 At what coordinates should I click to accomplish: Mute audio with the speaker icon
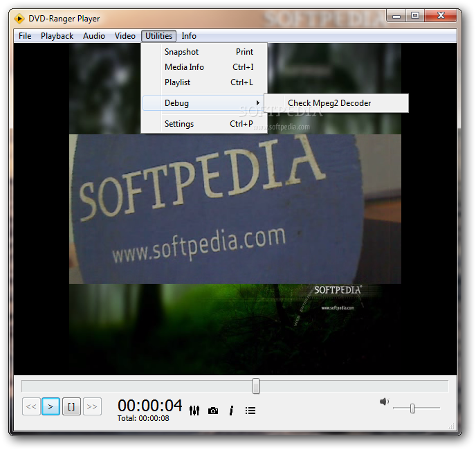[384, 402]
